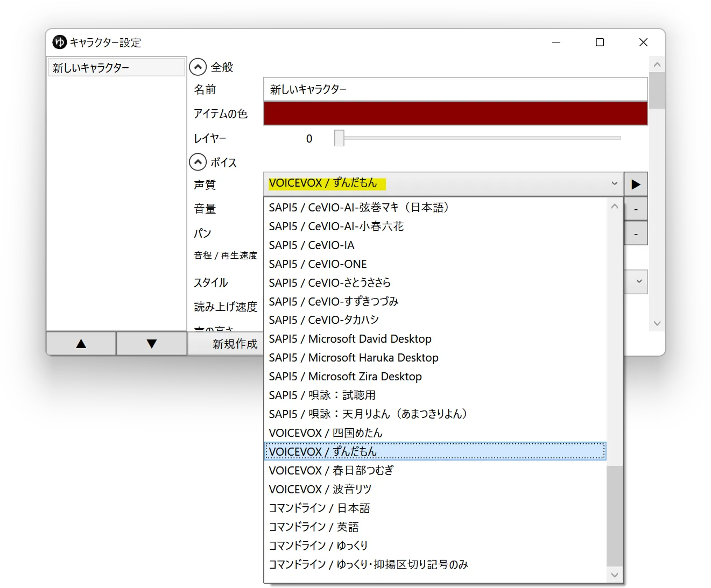Select 新しいキャラクター in the character list

(x=116, y=68)
